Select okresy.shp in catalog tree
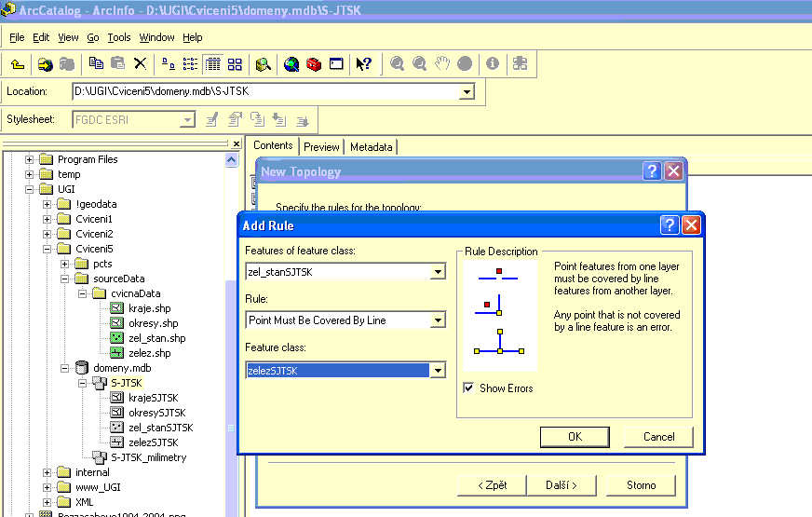Viewport: 812px width, 517px height. (x=154, y=324)
